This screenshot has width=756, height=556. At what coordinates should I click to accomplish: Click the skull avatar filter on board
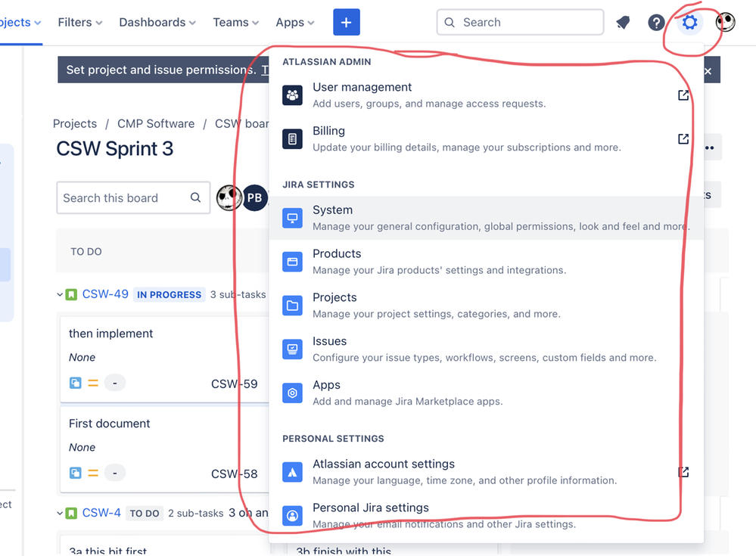229,197
